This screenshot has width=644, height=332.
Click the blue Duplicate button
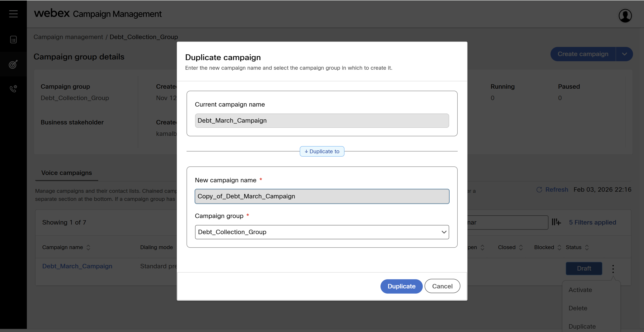point(401,286)
